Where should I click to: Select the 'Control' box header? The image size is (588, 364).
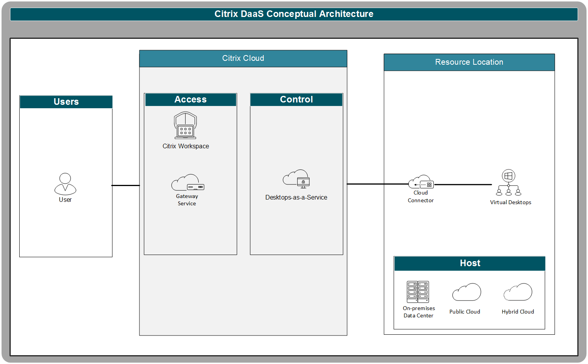[297, 99]
